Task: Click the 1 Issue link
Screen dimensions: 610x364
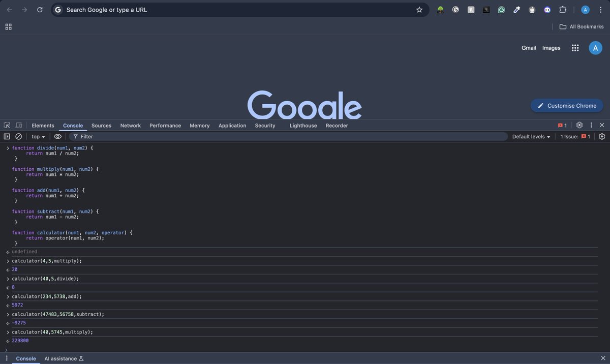Action: pyautogui.click(x=575, y=137)
